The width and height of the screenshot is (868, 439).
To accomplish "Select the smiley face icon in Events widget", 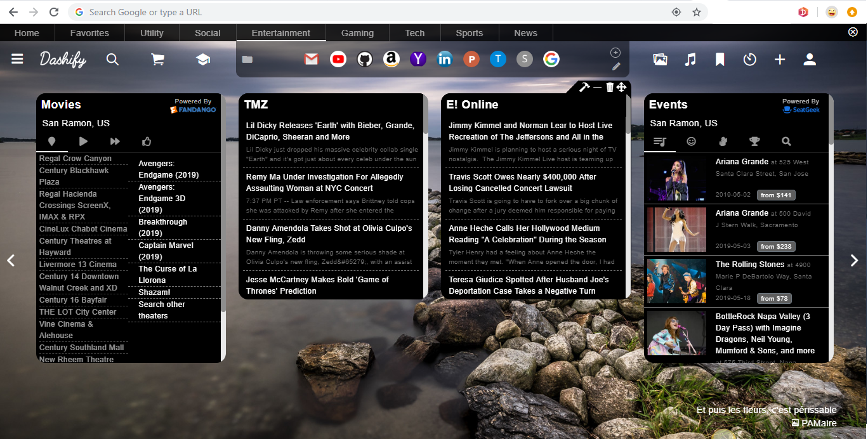I will [x=691, y=141].
